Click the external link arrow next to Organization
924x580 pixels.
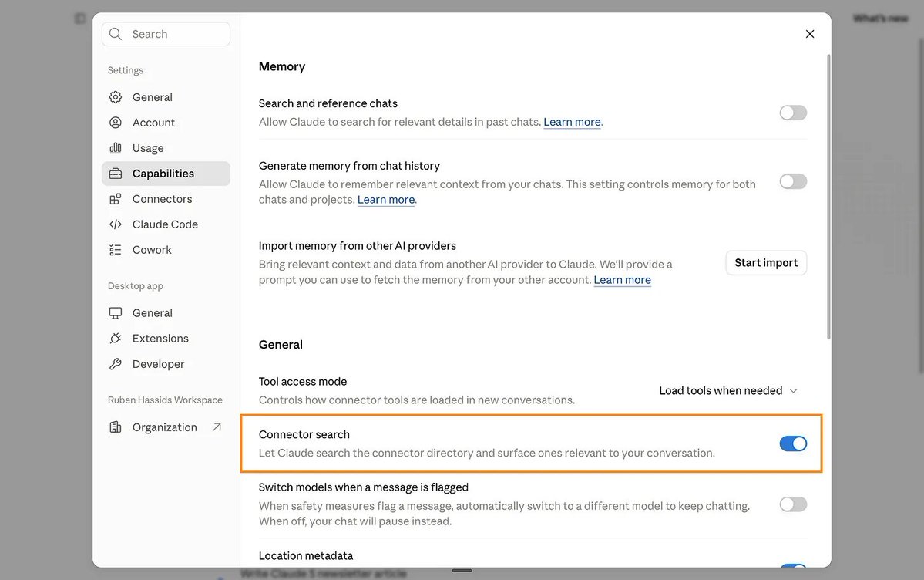tap(217, 426)
